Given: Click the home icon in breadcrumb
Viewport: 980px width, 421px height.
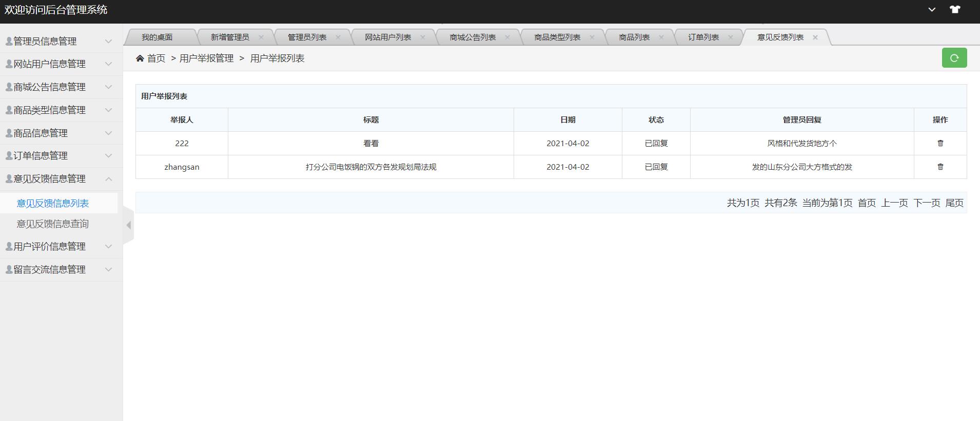Looking at the screenshot, I should click(x=140, y=58).
